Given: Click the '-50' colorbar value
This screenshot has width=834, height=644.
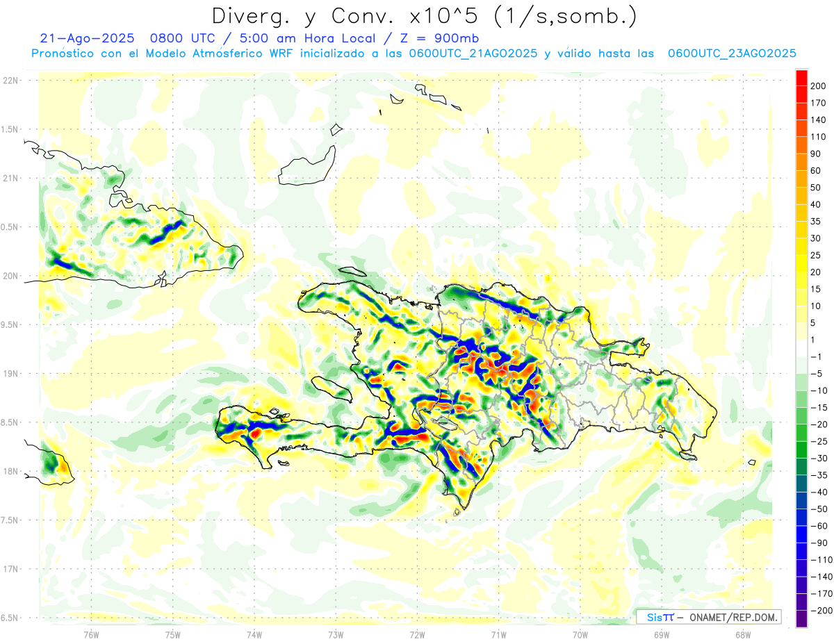Looking at the screenshot, I should (819, 509).
